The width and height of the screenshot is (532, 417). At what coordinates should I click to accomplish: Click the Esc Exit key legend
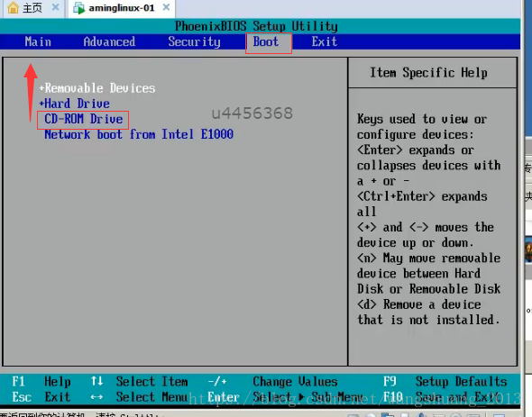[x=41, y=397]
